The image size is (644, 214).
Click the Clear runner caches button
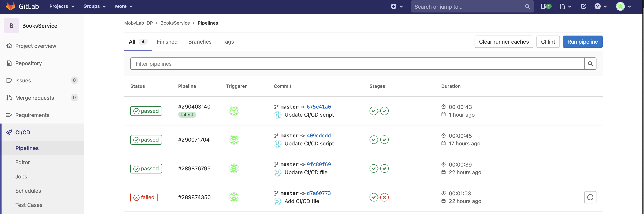point(504,42)
